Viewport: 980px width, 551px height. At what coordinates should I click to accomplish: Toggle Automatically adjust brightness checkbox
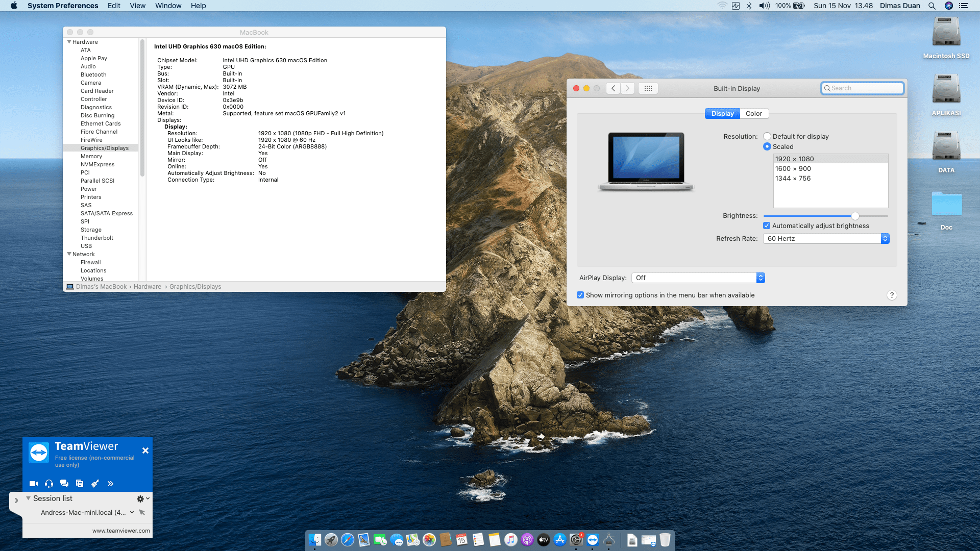tap(767, 226)
